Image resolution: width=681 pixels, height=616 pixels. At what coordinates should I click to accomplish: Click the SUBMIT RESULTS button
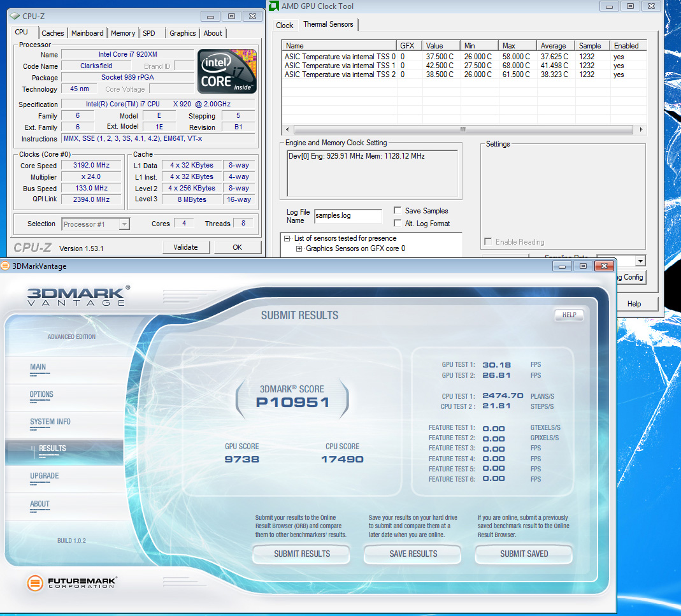point(301,554)
